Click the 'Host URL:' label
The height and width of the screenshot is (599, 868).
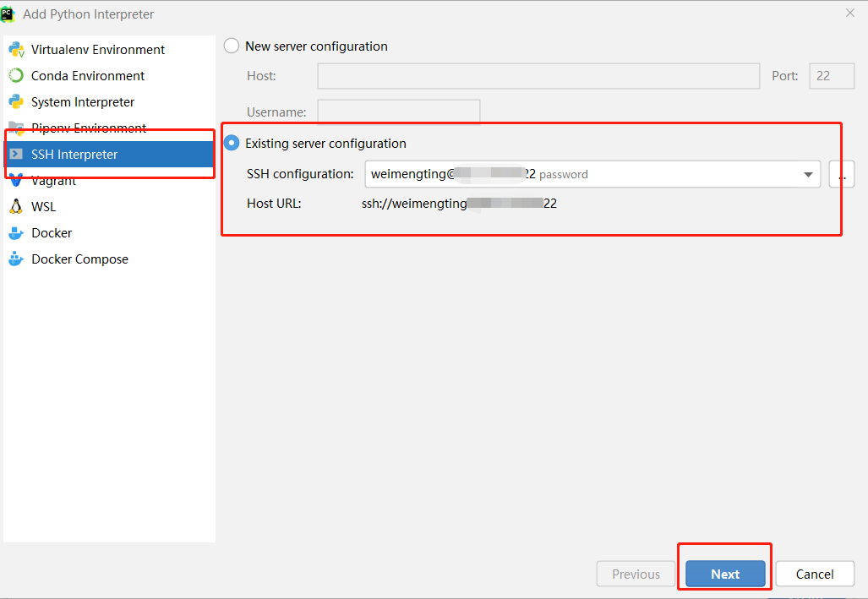(274, 204)
